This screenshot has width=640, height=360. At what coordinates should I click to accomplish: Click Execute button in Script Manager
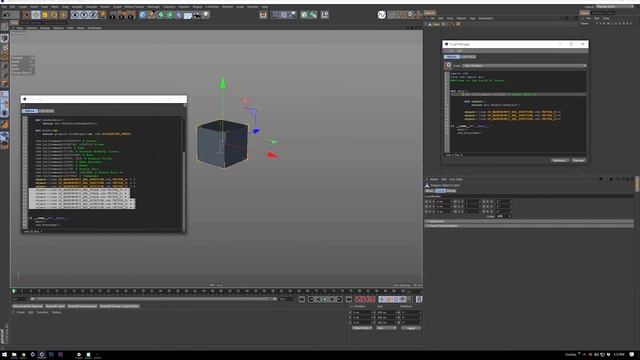tap(578, 160)
